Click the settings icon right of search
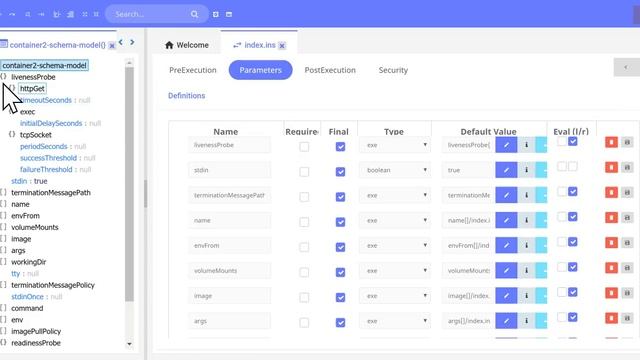This screenshot has height=360, width=640. click(x=216, y=14)
